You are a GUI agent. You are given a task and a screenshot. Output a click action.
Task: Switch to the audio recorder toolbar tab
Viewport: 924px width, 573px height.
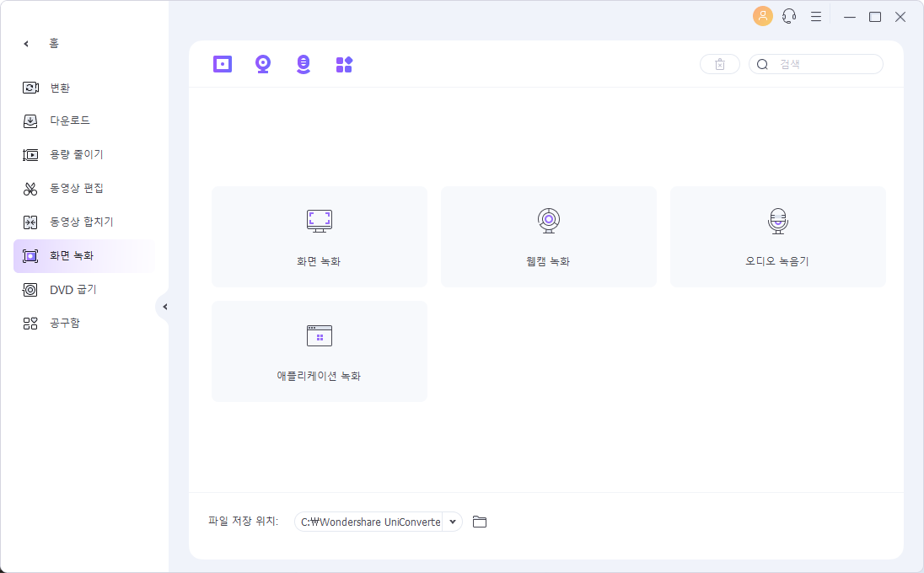tap(304, 64)
